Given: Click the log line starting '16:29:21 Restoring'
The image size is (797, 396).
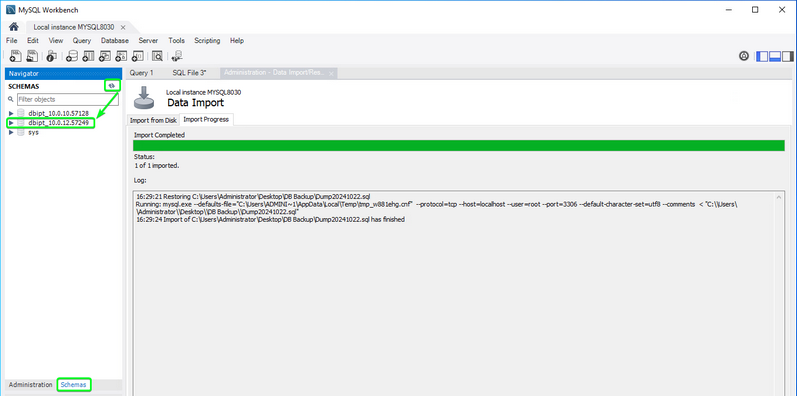Looking at the screenshot, I should coord(253,196).
